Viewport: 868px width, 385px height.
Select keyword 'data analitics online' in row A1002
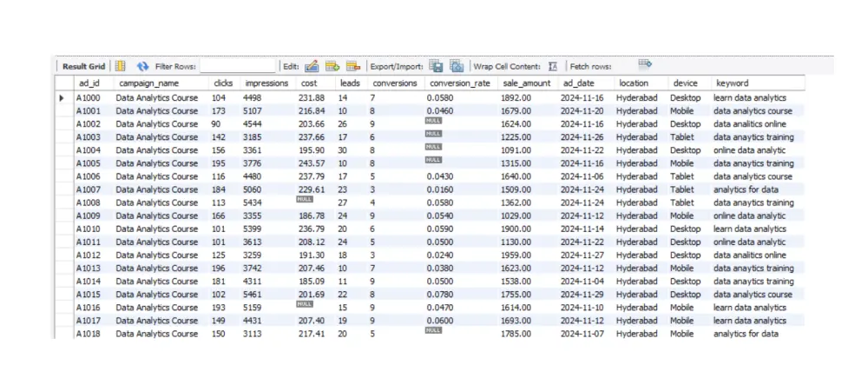[750, 124]
